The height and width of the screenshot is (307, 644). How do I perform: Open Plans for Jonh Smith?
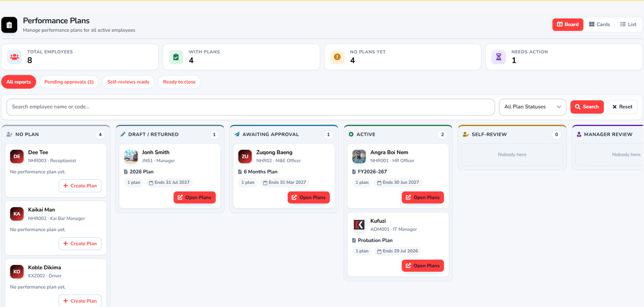click(x=195, y=197)
